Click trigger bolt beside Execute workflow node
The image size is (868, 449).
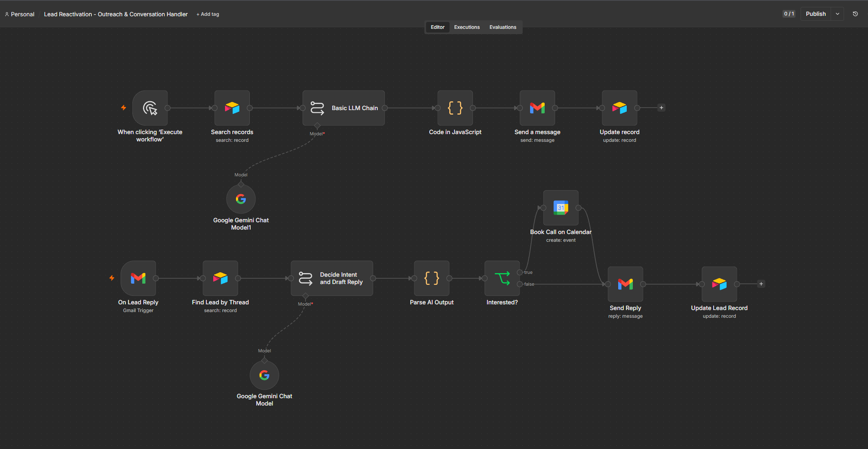coord(123,108)
